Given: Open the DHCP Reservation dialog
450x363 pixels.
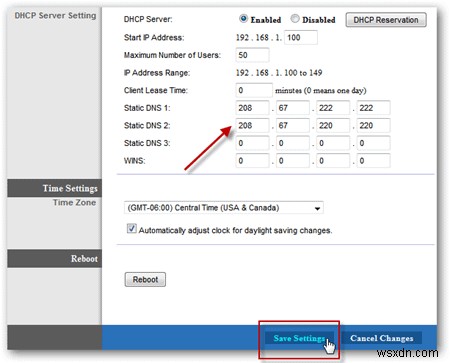Looking at the screenshot, I should coord(386,20).
